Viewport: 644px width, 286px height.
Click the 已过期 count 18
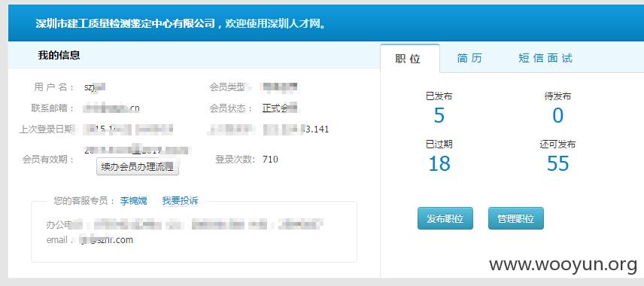click(x=439, y=163)
